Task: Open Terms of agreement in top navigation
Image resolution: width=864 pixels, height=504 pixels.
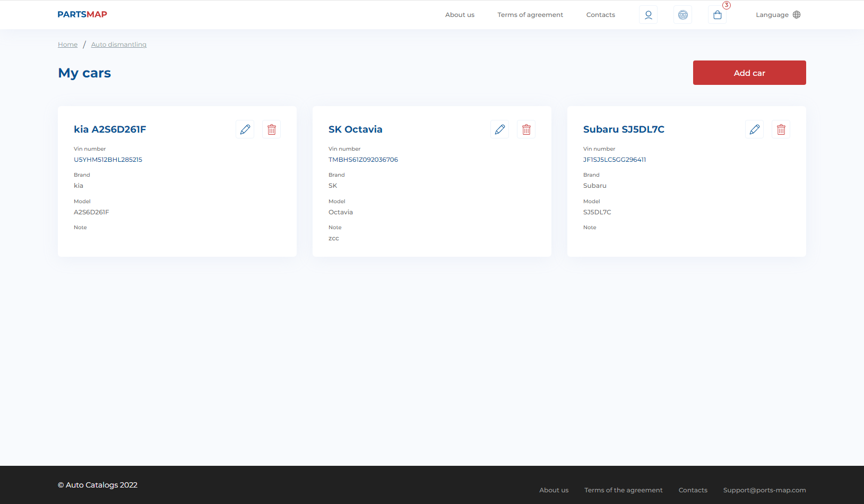Action: [530, 15]
